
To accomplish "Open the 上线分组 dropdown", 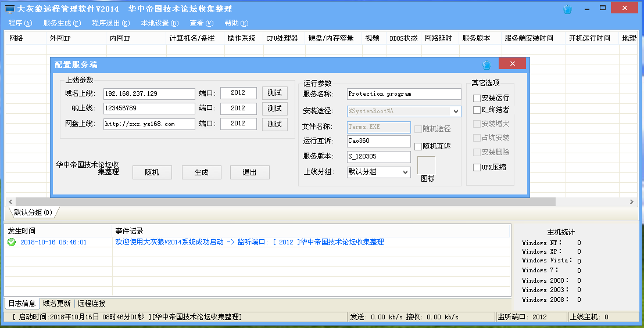I will (405, 172).
